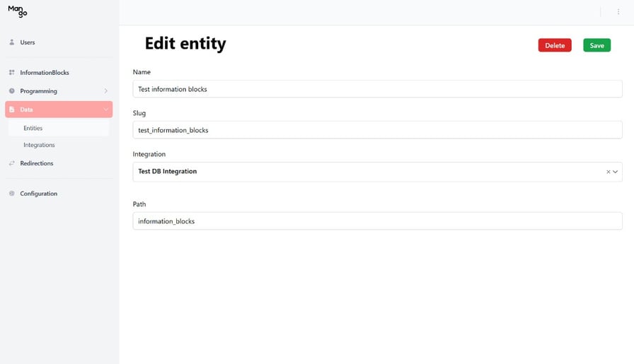Click the Mango logo
Image resolution: width=634 pixels, height=364 pixels.
(18, 11)
